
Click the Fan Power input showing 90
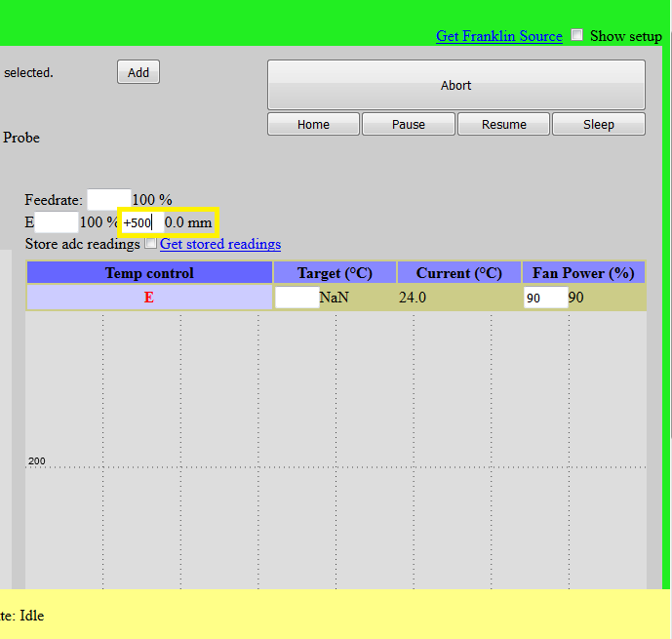(545, 298)
